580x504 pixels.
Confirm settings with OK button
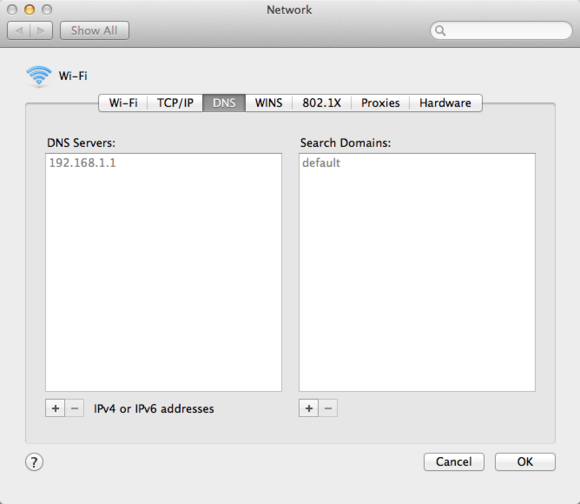(525, 462)
